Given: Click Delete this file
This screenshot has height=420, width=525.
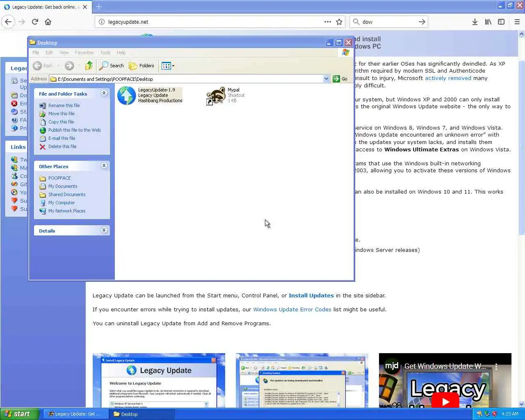Looking at the screenshot, I should tap(62, 146).
